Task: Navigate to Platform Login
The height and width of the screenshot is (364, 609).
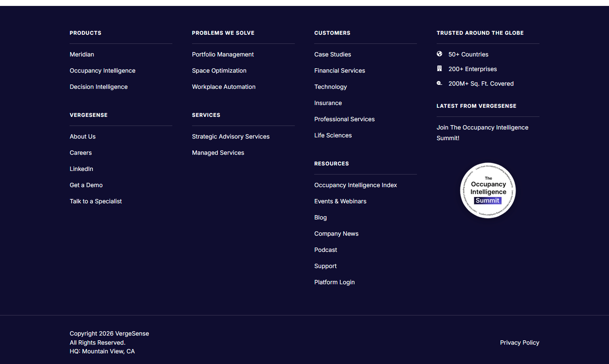Action: pos(334,282)
